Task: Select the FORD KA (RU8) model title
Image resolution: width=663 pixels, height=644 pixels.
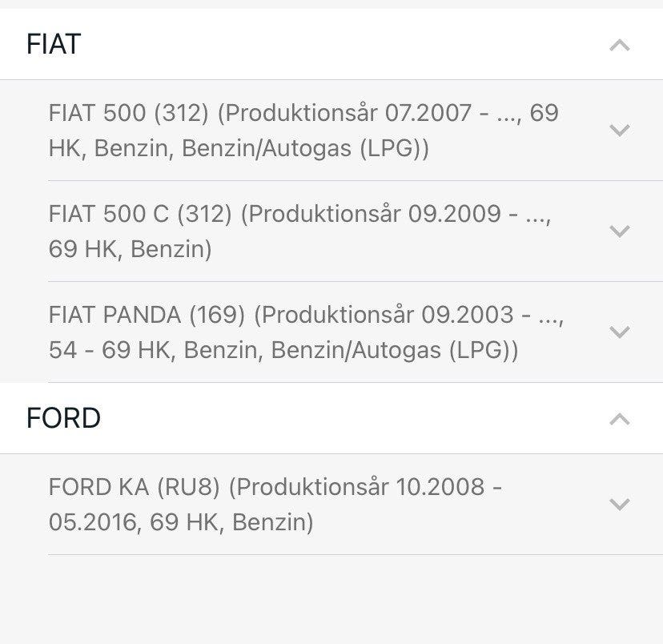Action: pyautogui.click(x=138, y=487)
